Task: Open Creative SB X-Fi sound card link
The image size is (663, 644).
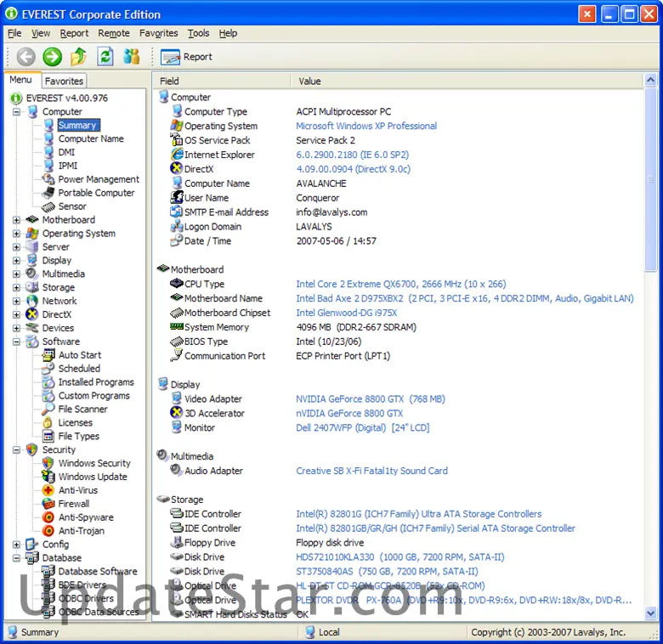Action: pyautogui.click(x=371, y=471)
